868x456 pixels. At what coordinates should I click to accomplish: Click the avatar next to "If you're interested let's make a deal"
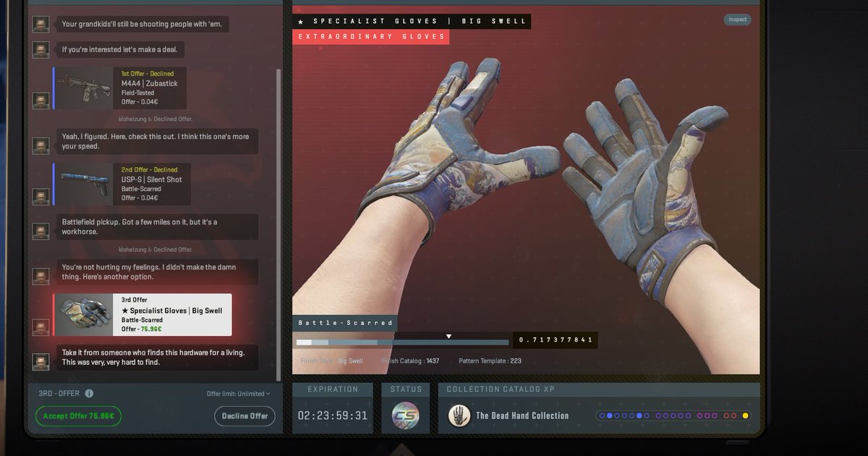pyautogui.click(x=41, y=50)
